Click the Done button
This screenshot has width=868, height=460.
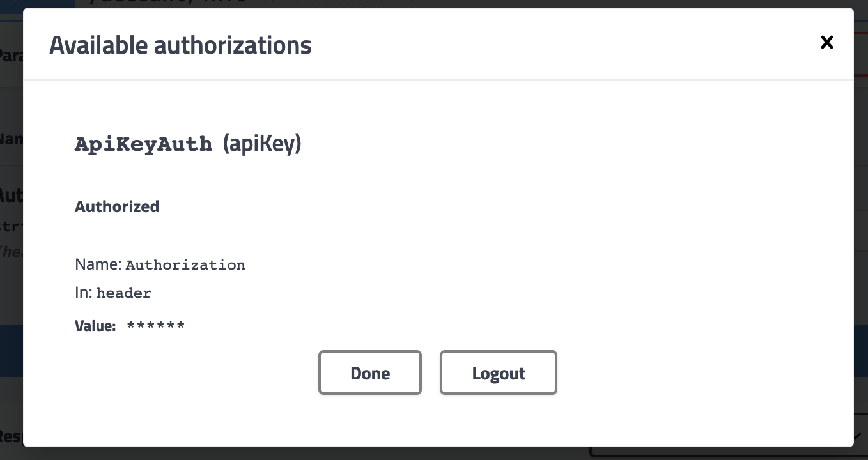coord(369,372)
